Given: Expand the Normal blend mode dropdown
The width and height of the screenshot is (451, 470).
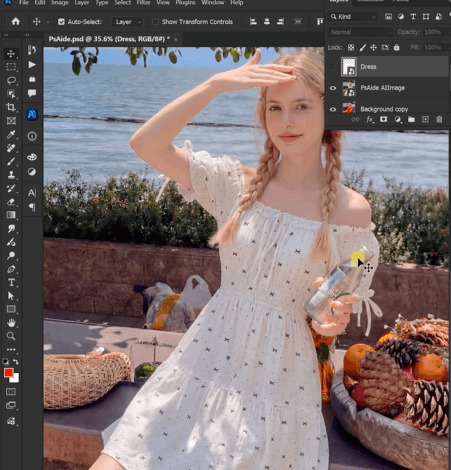Looking at the screenshot, I should (360, 32).
